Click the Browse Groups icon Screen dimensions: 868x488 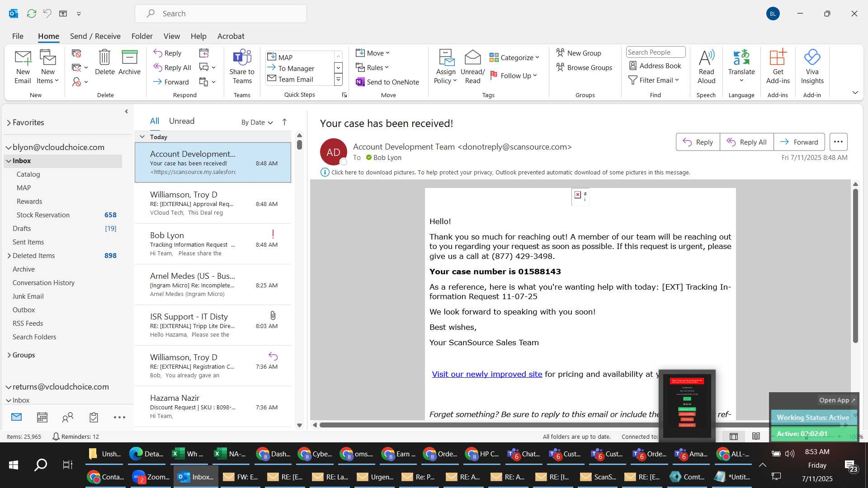tap(560, 67)
